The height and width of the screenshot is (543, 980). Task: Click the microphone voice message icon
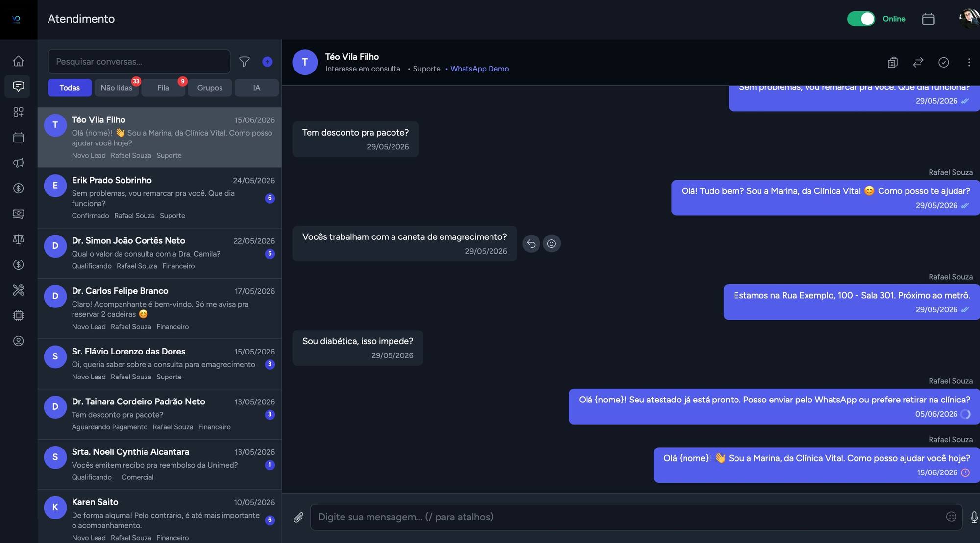click(x=974, y=518)
